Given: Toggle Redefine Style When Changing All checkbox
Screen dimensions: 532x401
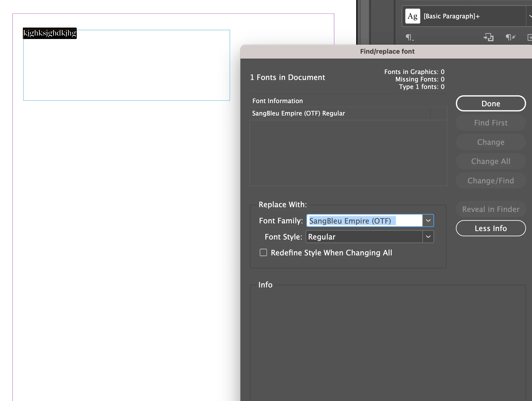Looking at the screenshot, I should pos(263,252).
